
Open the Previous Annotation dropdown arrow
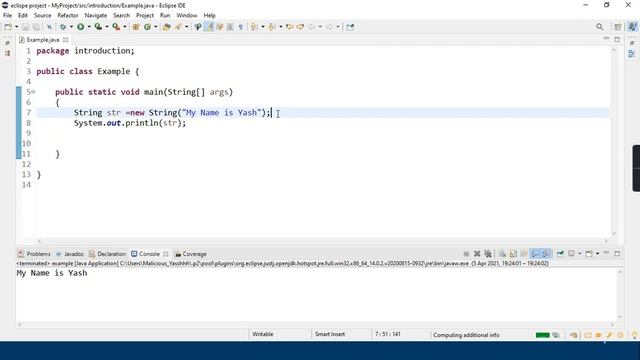click(x=280, y=27)
